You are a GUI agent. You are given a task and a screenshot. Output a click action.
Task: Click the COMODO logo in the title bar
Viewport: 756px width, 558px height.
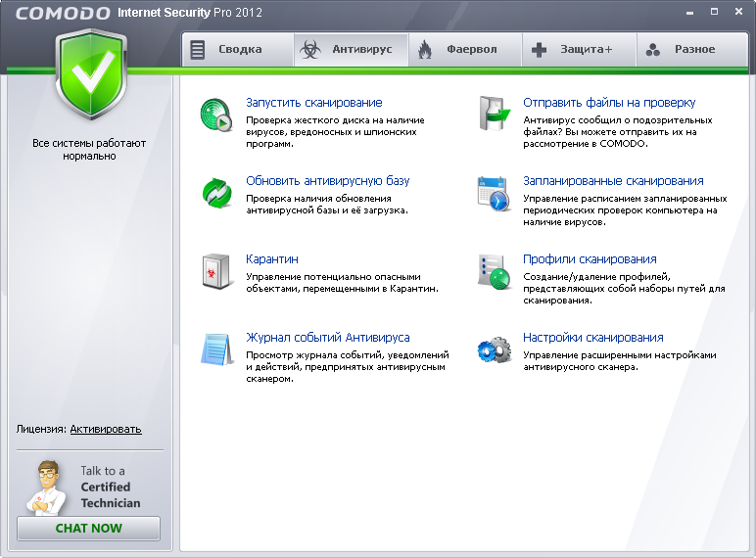tap(63, 13)
